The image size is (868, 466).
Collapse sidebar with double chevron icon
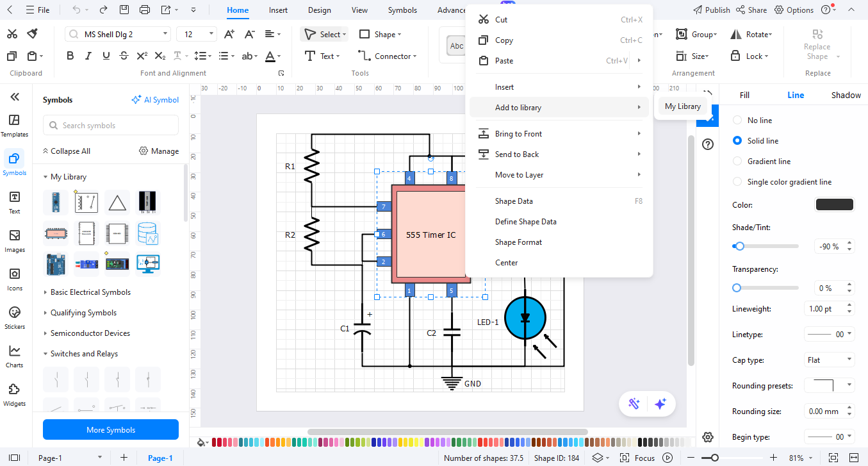(x=15, y=97)
